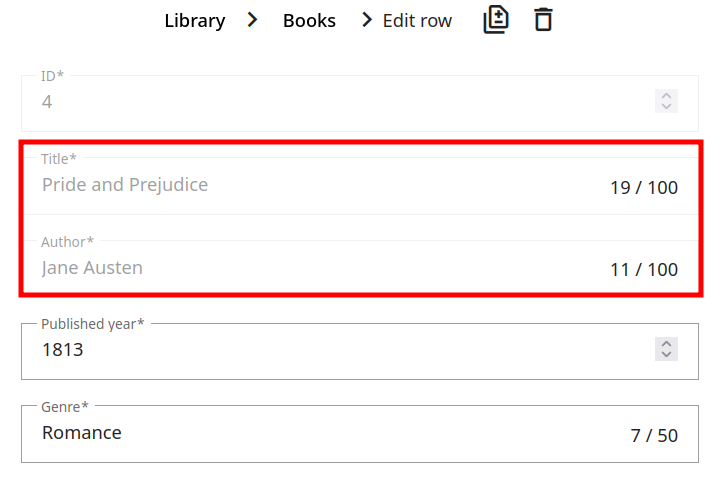Increment the Published year stepper up arrow
The height and width of the screenshot is (488, 721).
(x=666, y=343)
